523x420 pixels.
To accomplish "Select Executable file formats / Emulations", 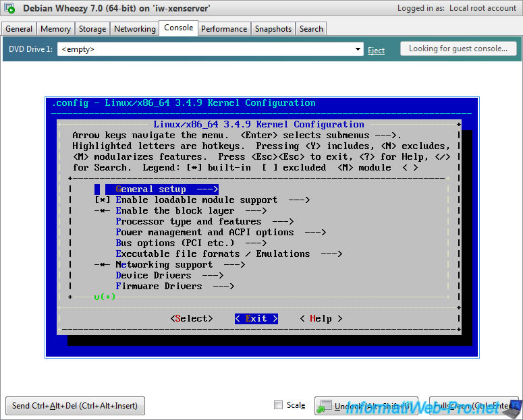I will 229,253.
